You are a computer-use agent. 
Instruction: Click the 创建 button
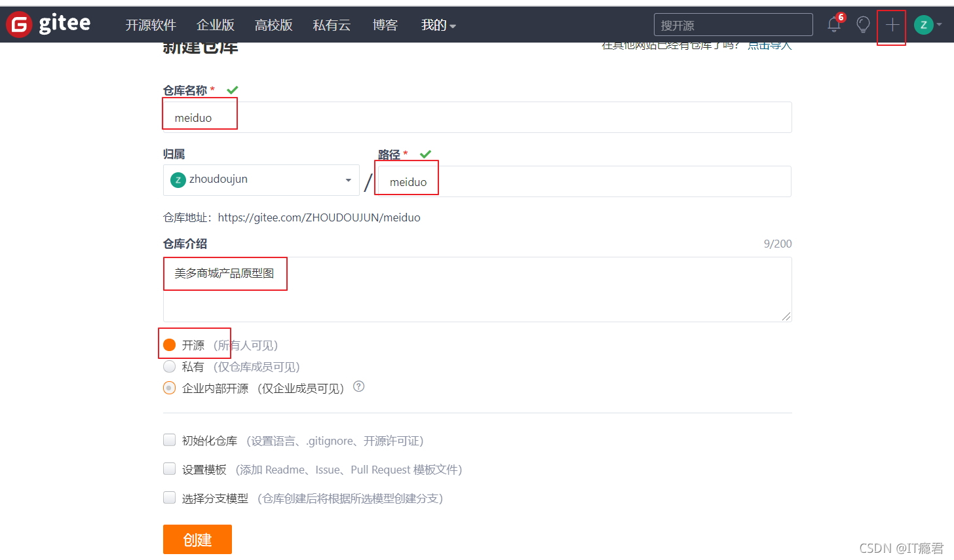pyautogui.click(x=197, y=540)
